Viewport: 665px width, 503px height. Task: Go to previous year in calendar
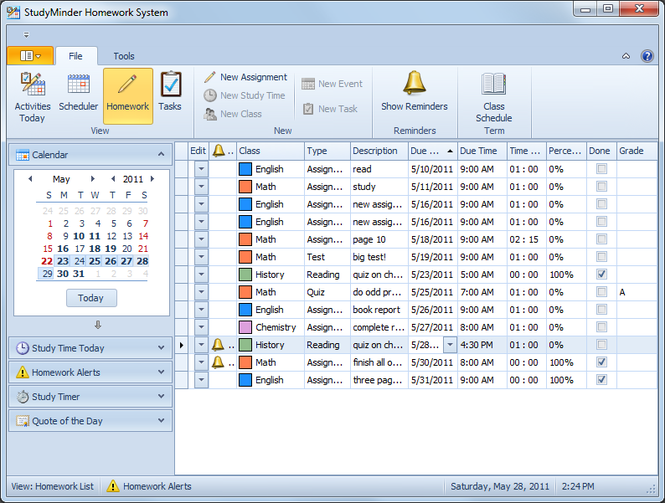(x=113, y=179)
